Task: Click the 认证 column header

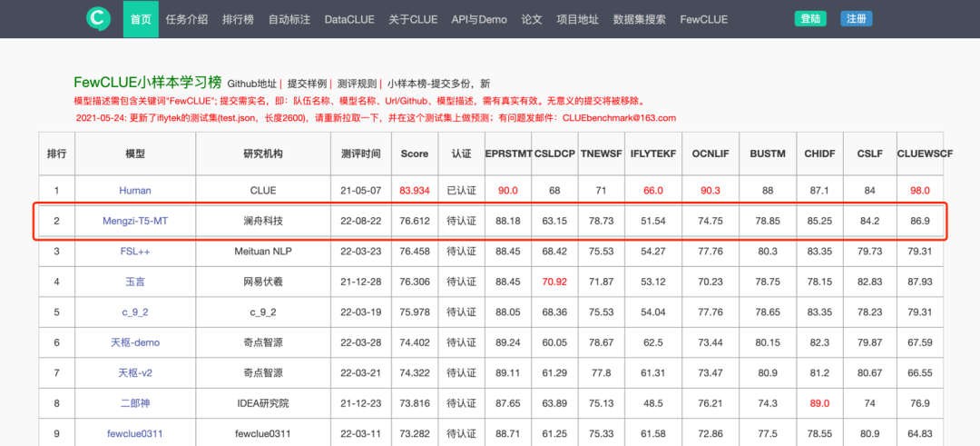Action: [460, 154]
